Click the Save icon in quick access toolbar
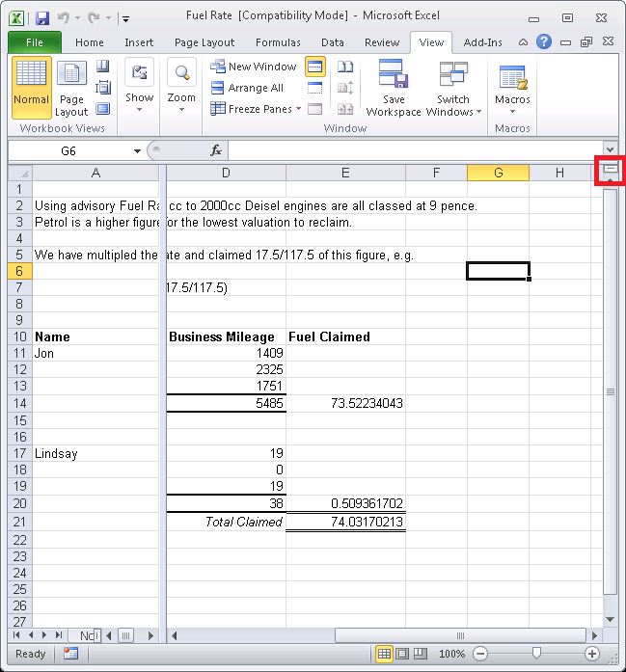The height and width of the screenshot is (672, 626). click(x=42, y=18)
